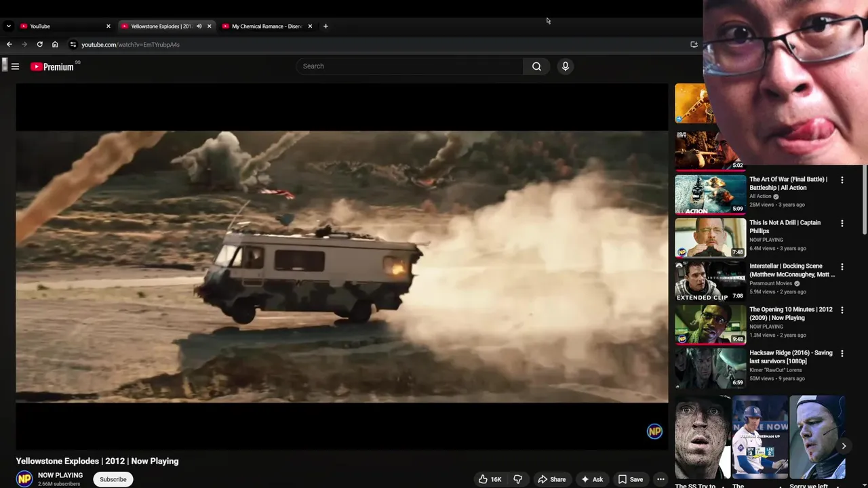Start voice search with the microphone
This screenshot has width=868, height=488.
pyautogui.click(x=565, y=66)
